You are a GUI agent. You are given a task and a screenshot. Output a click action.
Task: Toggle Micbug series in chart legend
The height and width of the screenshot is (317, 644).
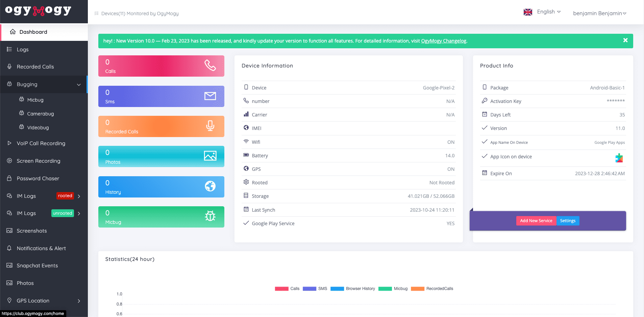[393, 289]
